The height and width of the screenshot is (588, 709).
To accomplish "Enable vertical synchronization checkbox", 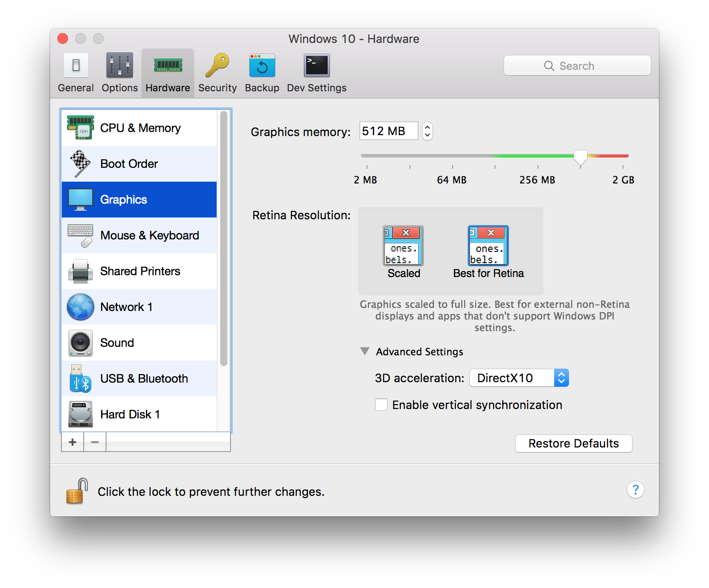I will tap(381, 405).
